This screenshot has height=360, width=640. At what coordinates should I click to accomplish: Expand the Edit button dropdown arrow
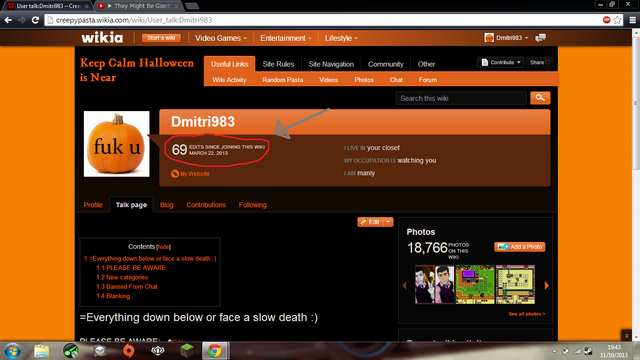click(x=388, y=222)
